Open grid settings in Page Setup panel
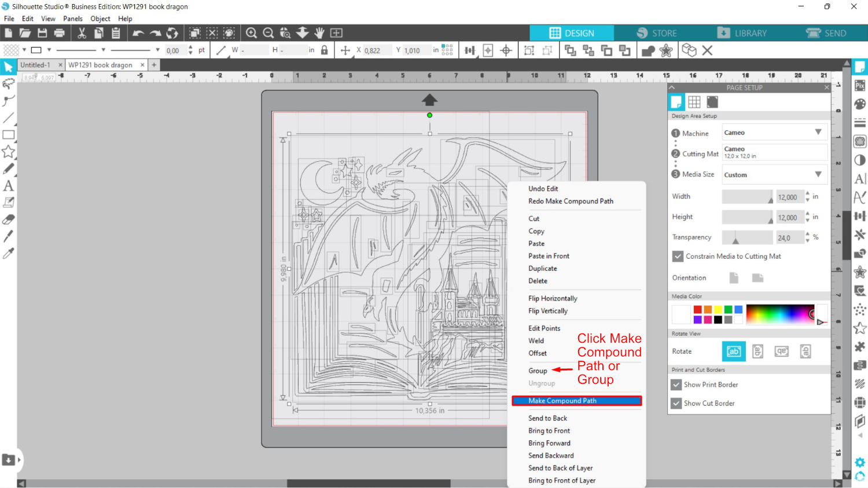This screenshot has width=868, height=488. tap(694, 102)
